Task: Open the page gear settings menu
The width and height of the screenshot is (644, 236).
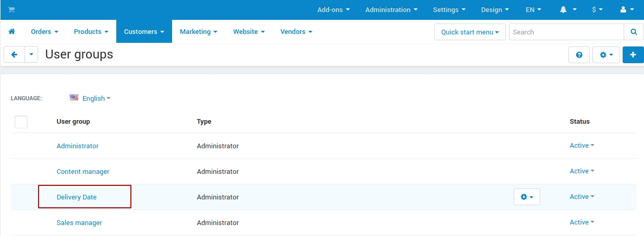Action: click(x=606, y=55)
